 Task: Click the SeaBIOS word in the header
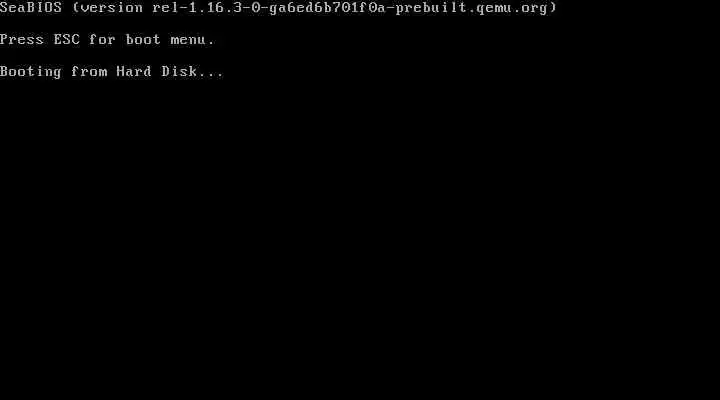tap(31, 8)
